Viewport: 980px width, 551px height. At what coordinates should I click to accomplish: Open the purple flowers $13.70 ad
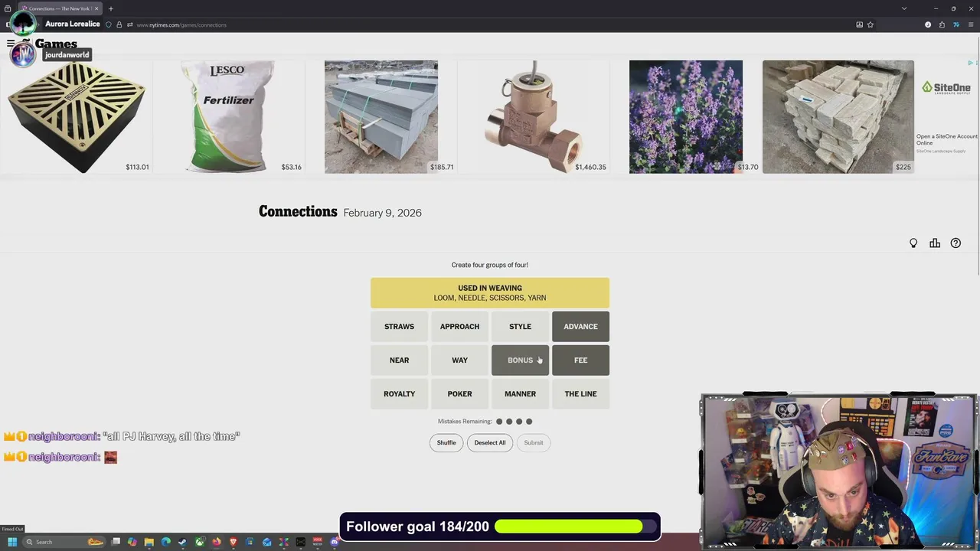point(686,117)
